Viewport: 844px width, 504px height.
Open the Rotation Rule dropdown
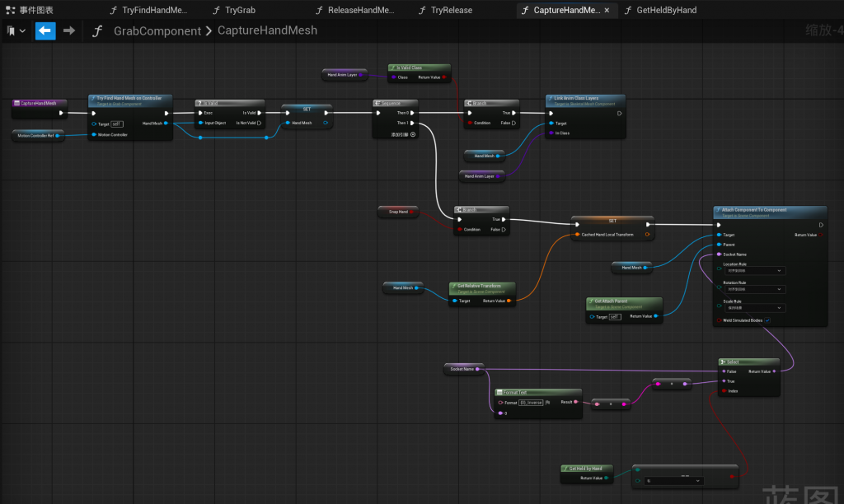tap(753, 289)
